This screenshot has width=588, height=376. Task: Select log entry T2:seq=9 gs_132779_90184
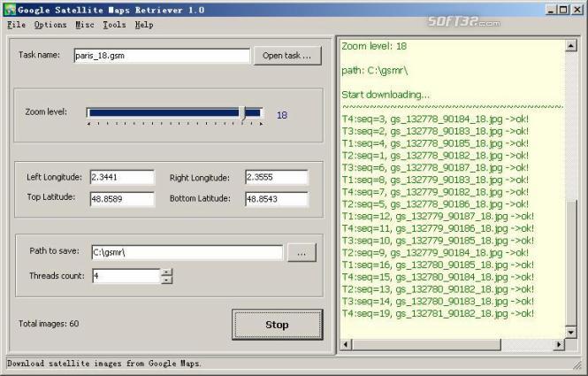(x=435, y=252)
